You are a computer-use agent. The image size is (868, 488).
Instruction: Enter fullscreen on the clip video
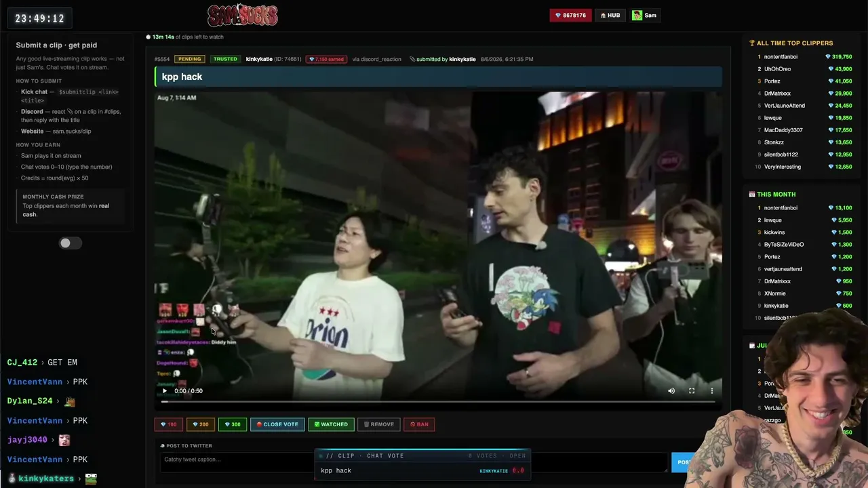692,390
